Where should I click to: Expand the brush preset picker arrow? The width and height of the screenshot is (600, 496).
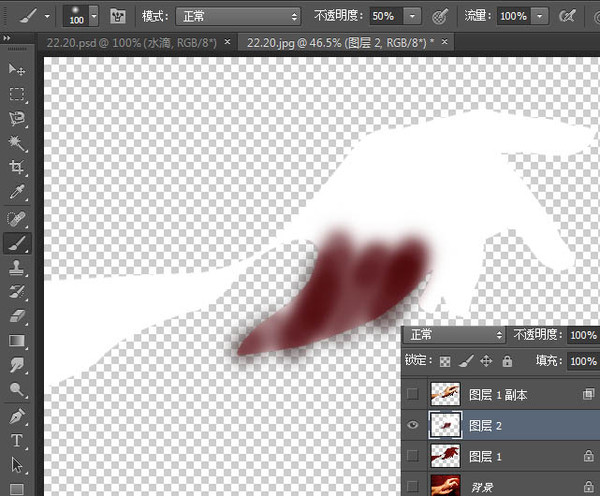94,16
